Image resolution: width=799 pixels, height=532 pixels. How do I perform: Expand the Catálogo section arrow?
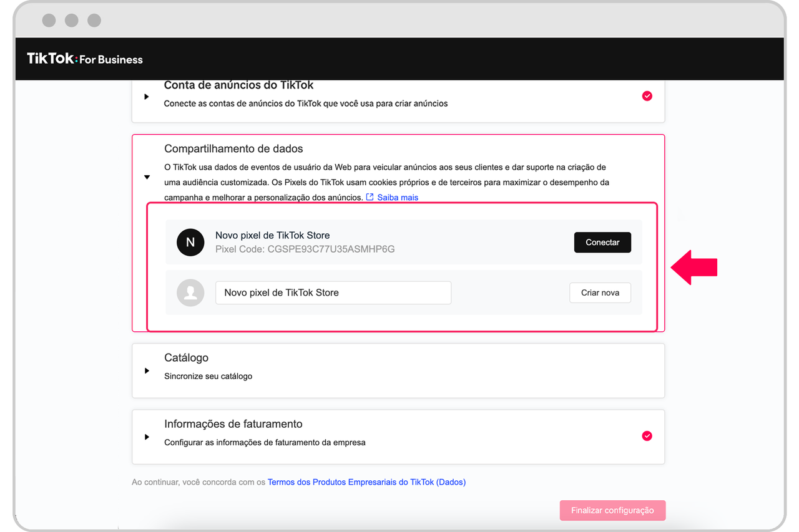point(147,371)
